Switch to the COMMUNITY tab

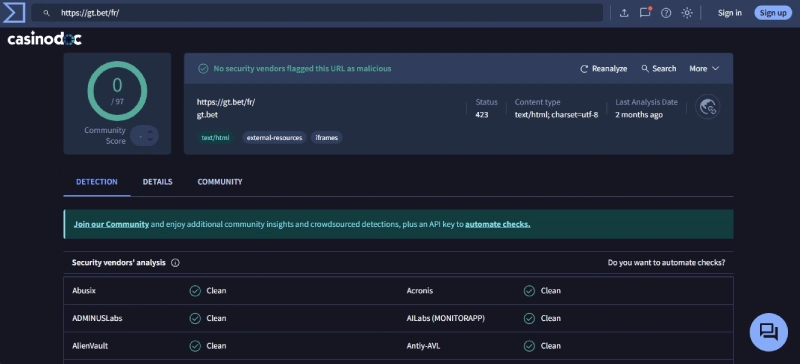click(220, 182)
